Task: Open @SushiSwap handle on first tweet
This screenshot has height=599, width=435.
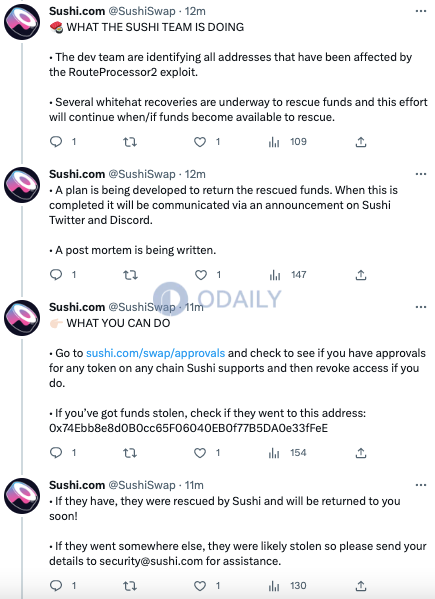Action: point(142,11)
